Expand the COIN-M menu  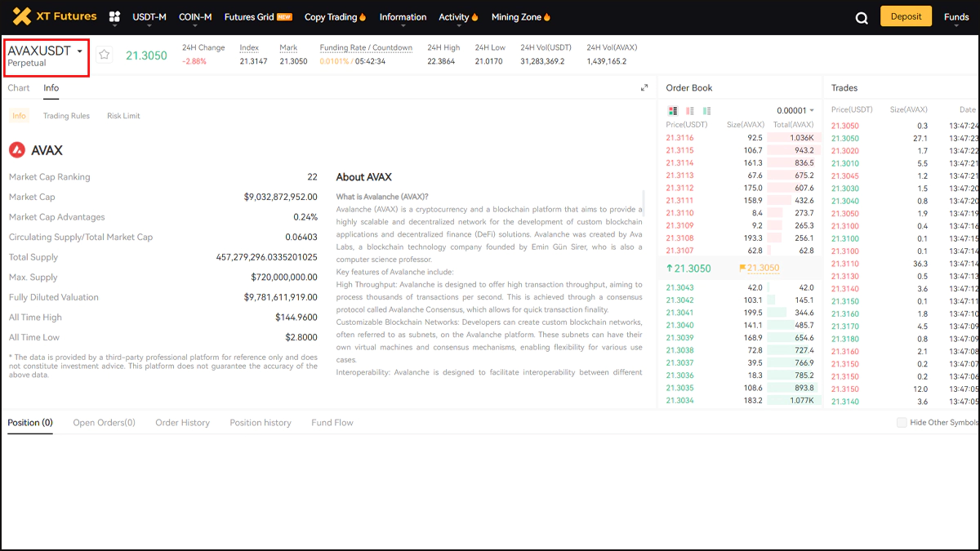click(x=195, y=17)
